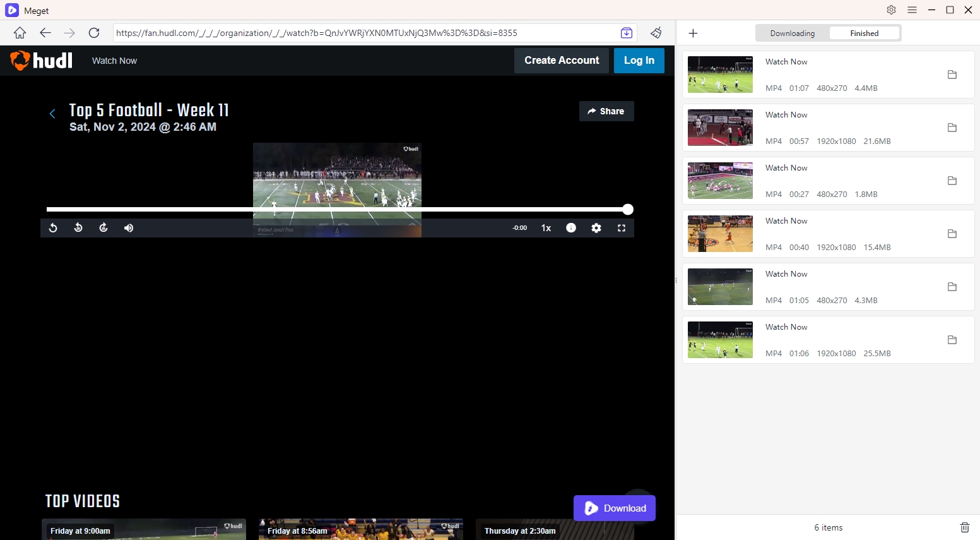This screenshot has width=980, height=540.
Task: Reload the current page
Action: (x=94, y=33)
